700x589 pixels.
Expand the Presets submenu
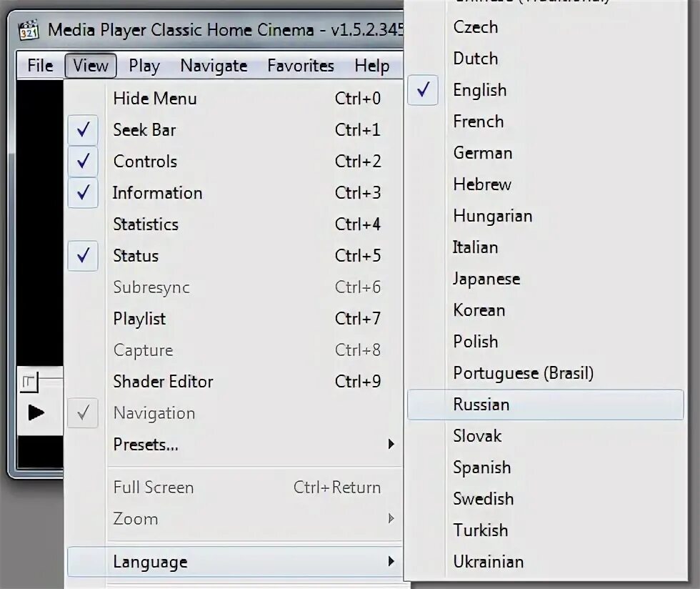(x=235, y=444)
